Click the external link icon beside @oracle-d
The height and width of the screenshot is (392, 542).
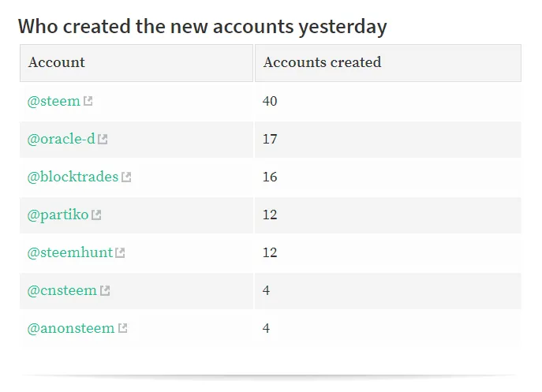[103, 139]
